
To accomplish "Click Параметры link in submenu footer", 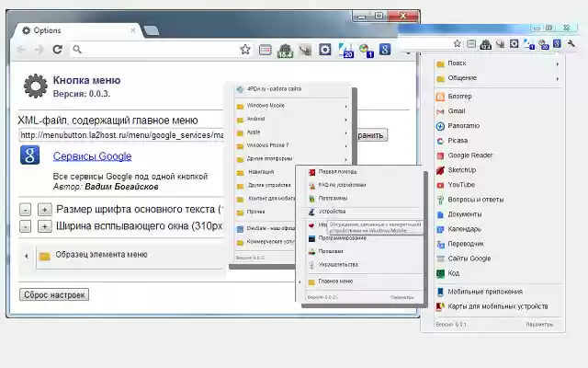I will [402, 297].
